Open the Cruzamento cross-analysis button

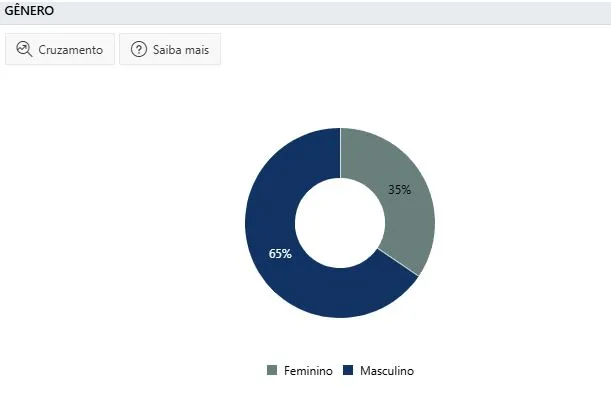(60, 49)
